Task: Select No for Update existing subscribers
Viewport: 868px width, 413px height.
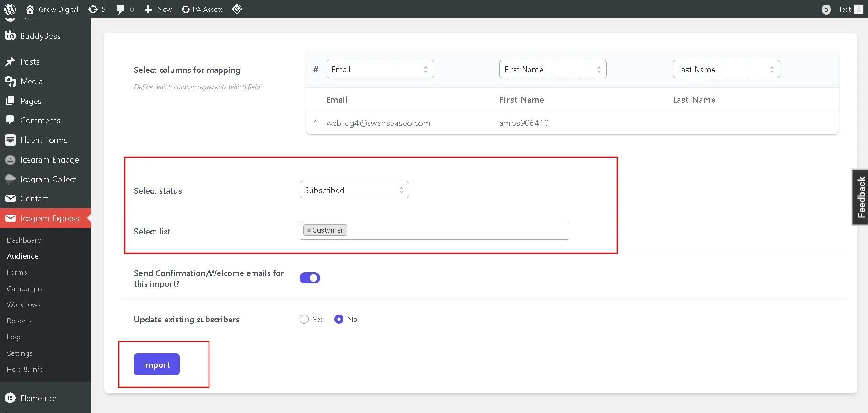Action: (339, 319)
